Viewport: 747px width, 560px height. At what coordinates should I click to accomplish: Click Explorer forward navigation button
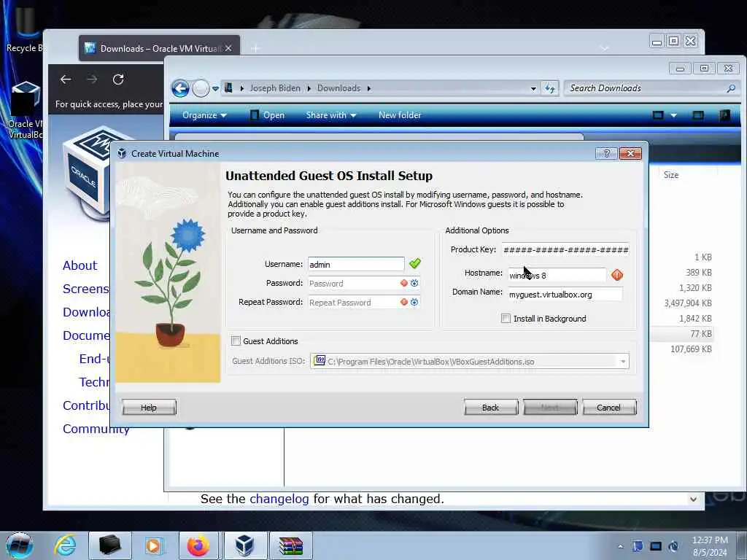pos(201,88)
